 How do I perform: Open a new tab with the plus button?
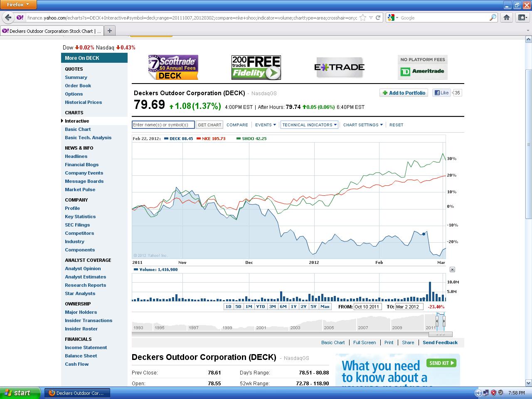coord(110,30)
